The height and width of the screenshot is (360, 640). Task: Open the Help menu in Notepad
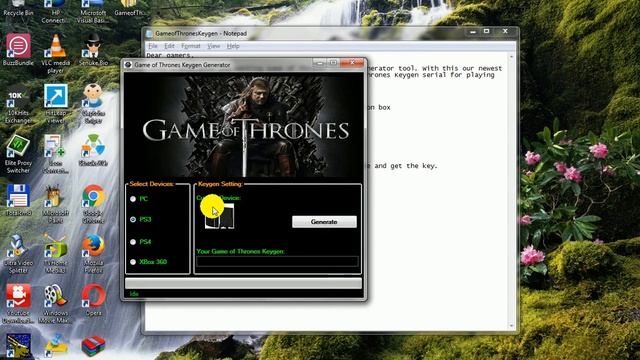[x=233, y=46]
